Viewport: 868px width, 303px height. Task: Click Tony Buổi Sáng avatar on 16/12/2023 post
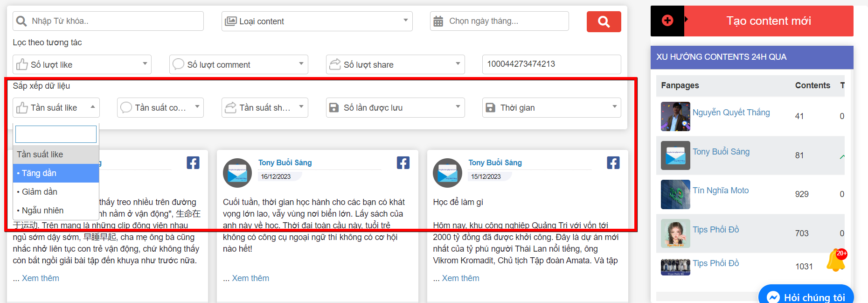tap(237, 173)
